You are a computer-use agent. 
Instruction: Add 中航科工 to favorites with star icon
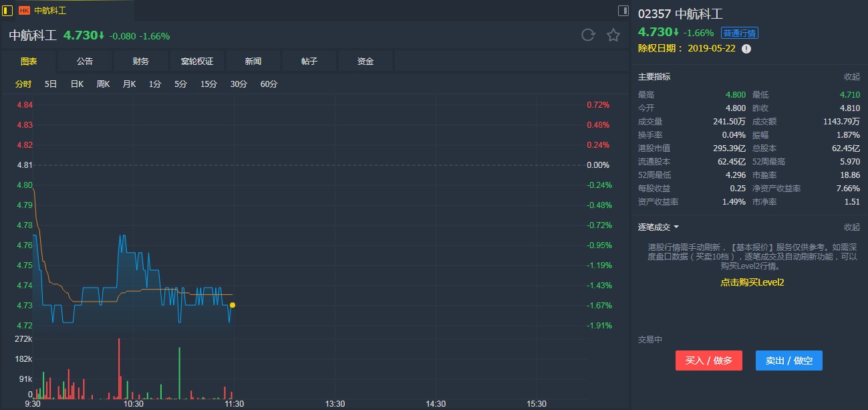tap(613, 35)
